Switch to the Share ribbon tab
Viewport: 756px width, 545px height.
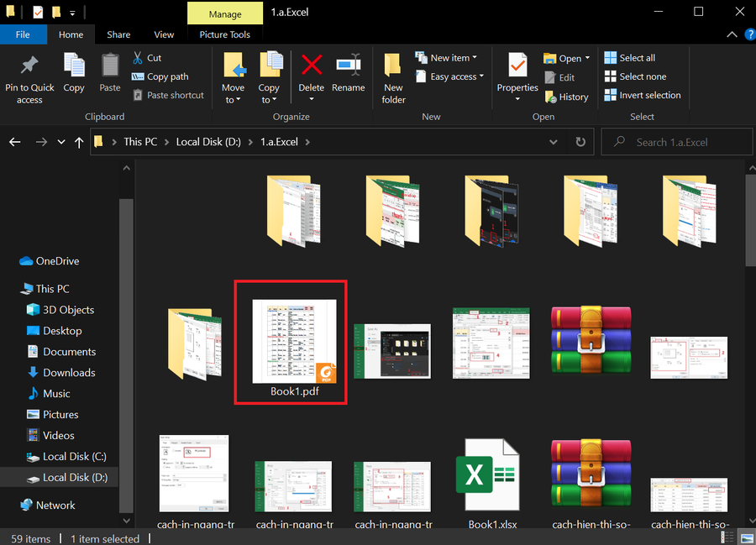118,34
